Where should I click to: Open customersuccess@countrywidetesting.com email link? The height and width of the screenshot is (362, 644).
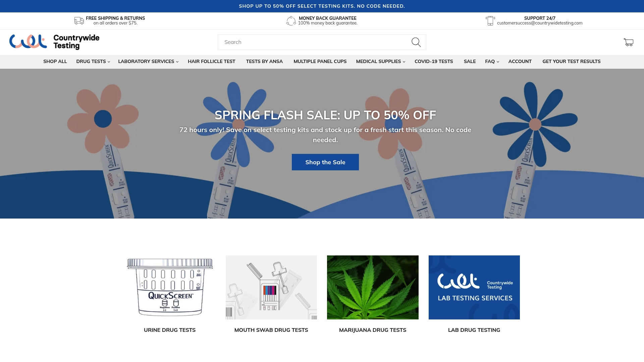tap(540, 23)
